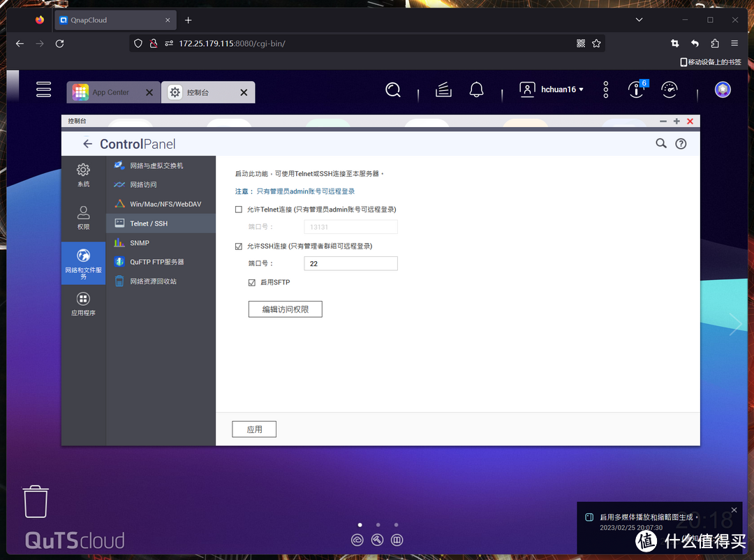Open Control Panel help question mark
The image size is (754, 560).
[x=681, y=143]
